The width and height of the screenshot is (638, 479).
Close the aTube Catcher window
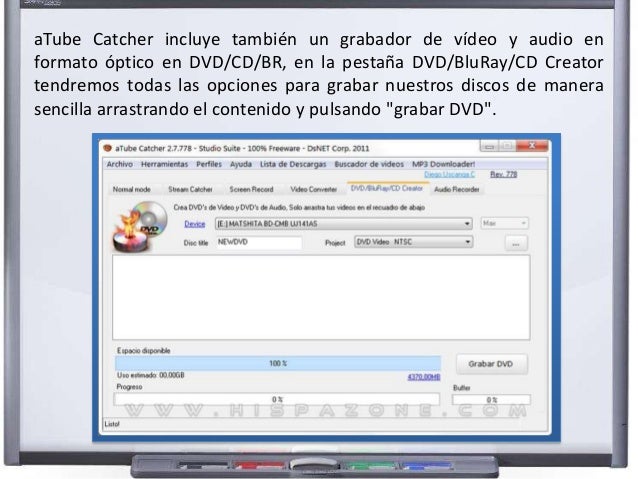click(x=532, y=146)
